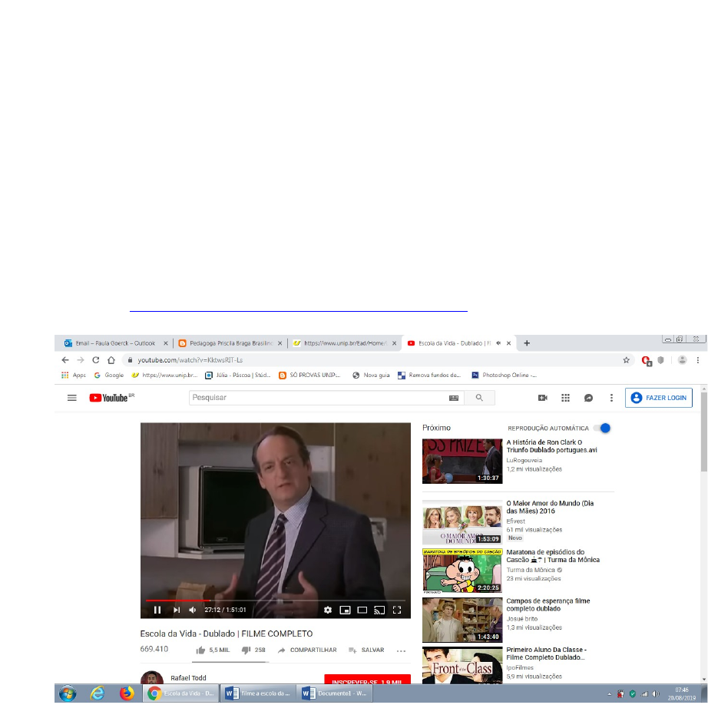The image size is (708, 728).
Task: Reload the current page
Action: coord(96,360)
